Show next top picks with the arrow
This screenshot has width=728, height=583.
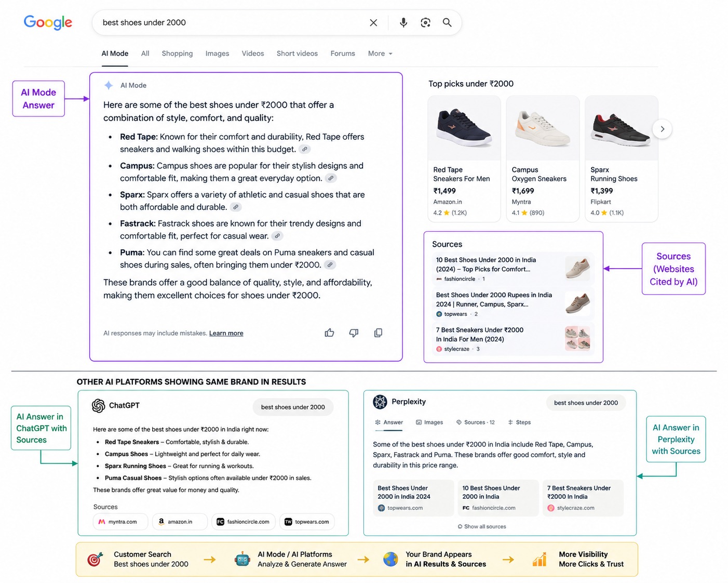(x=662, y=129)
